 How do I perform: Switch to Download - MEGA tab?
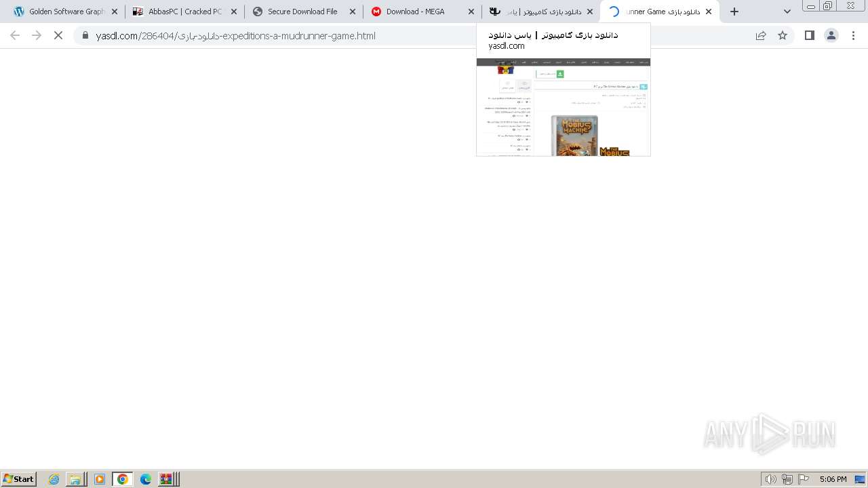422,12
